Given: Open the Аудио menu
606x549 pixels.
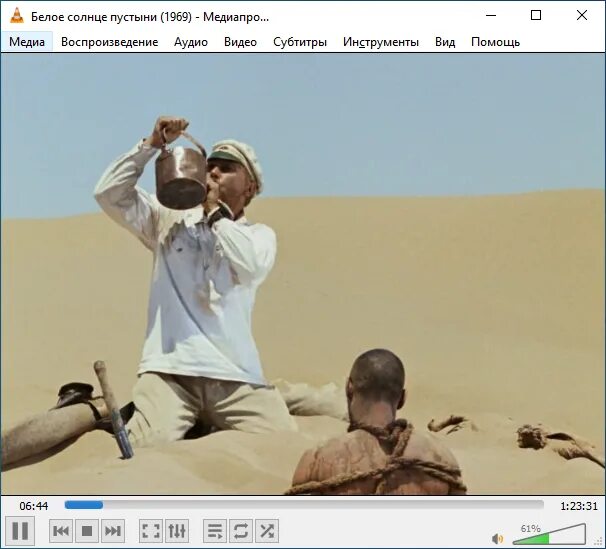Looking at the screenshot, I should (191, 42).
